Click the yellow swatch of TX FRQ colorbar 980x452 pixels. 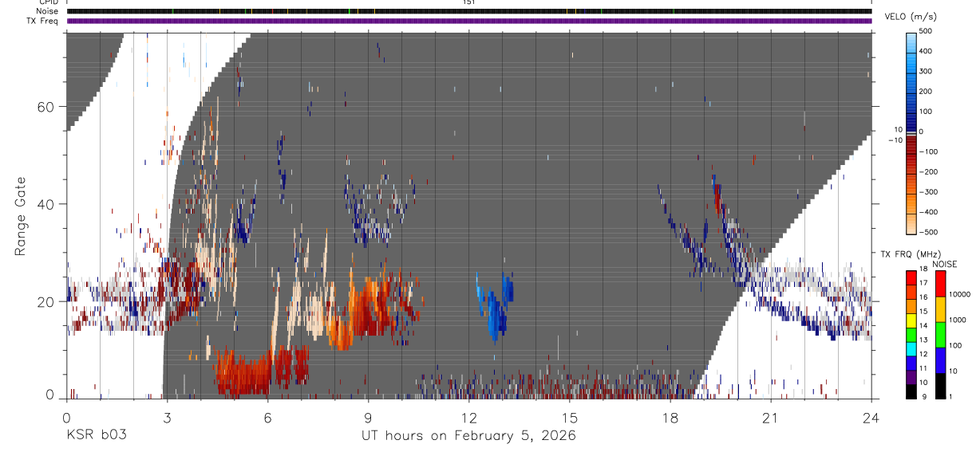(x=911, y=319)
